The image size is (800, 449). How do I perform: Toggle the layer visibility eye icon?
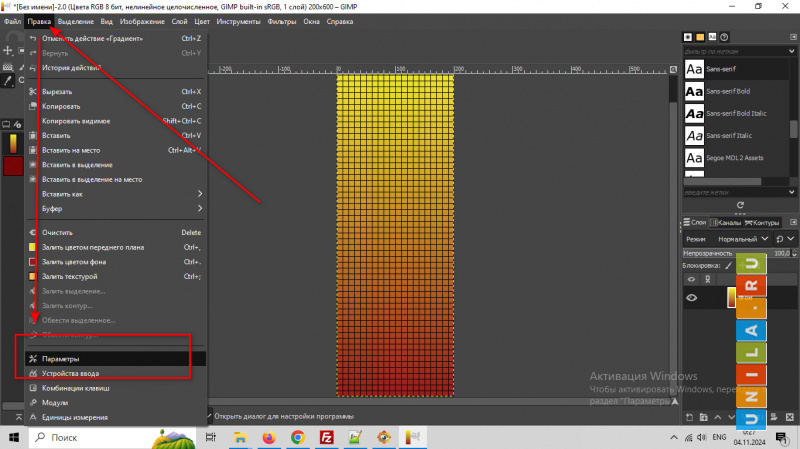coord(691,298)
